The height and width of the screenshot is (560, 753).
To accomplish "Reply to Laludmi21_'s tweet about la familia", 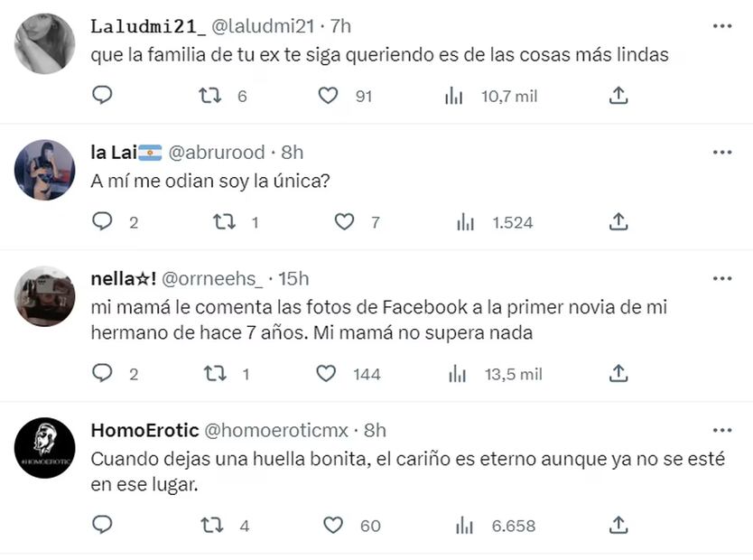I will pyautogui.click(x=102, y=95).
